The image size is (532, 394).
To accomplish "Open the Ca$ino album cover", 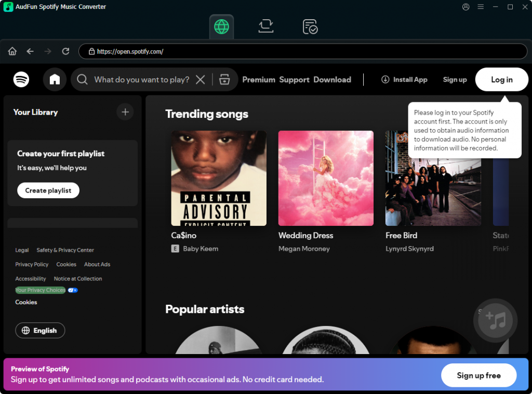I will click(x=219, y=179).
